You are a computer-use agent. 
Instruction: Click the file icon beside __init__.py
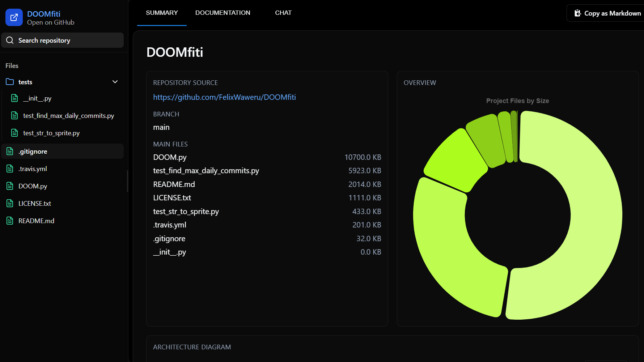point(14,98)
